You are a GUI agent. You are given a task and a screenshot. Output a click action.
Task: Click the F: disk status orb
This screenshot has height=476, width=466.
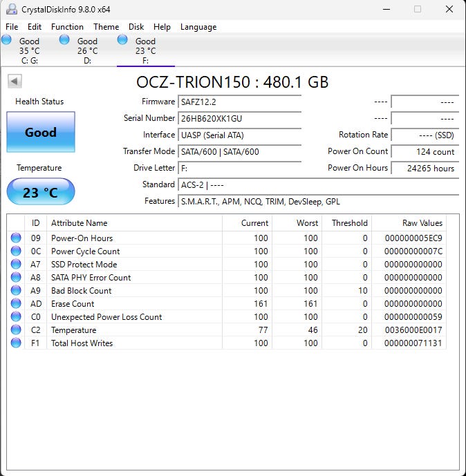pos(123,40)
